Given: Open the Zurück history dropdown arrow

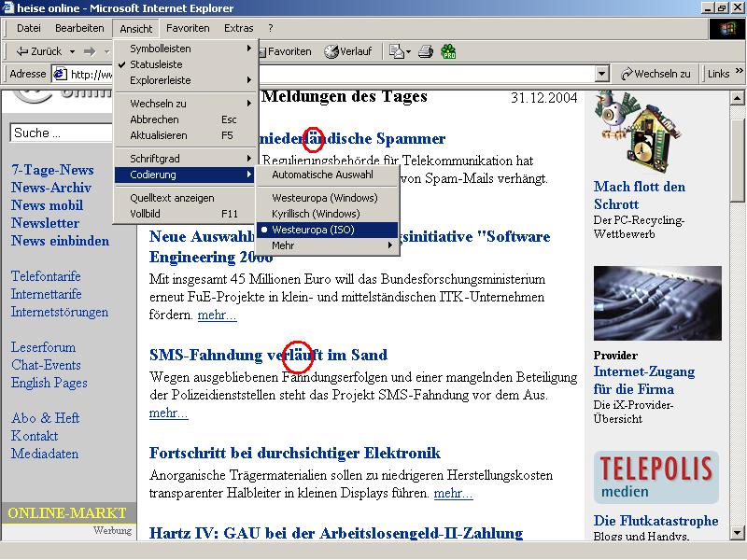Looking at the screenshot, I should point(72,51).
